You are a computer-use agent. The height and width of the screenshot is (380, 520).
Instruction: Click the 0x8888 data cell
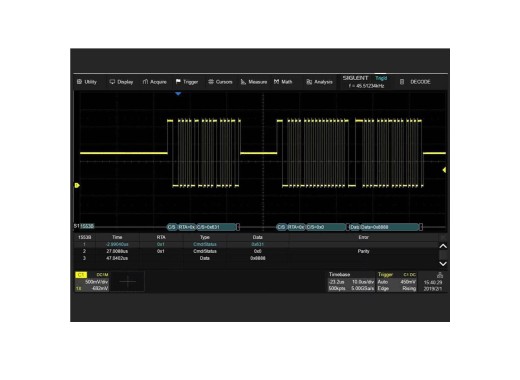(258, 258)
